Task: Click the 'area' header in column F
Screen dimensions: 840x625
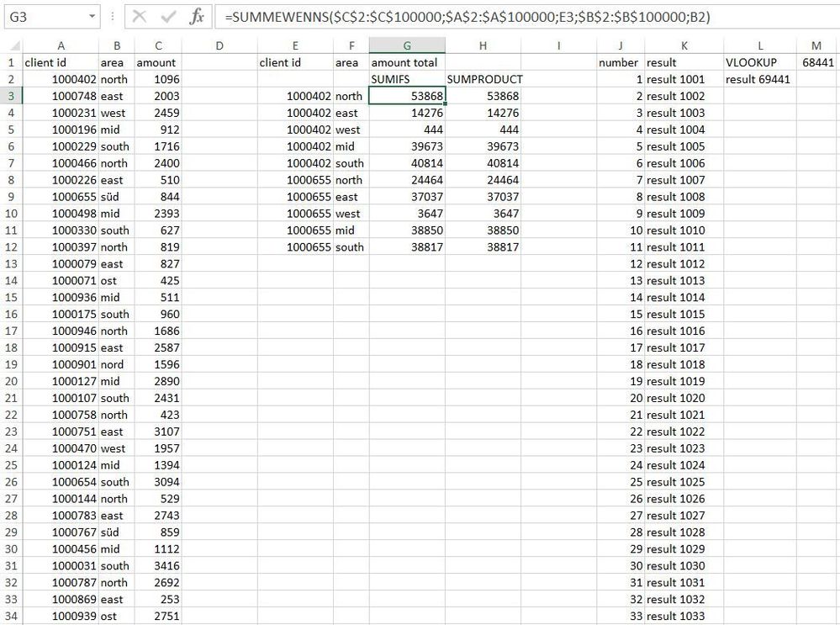Action: 351,62
